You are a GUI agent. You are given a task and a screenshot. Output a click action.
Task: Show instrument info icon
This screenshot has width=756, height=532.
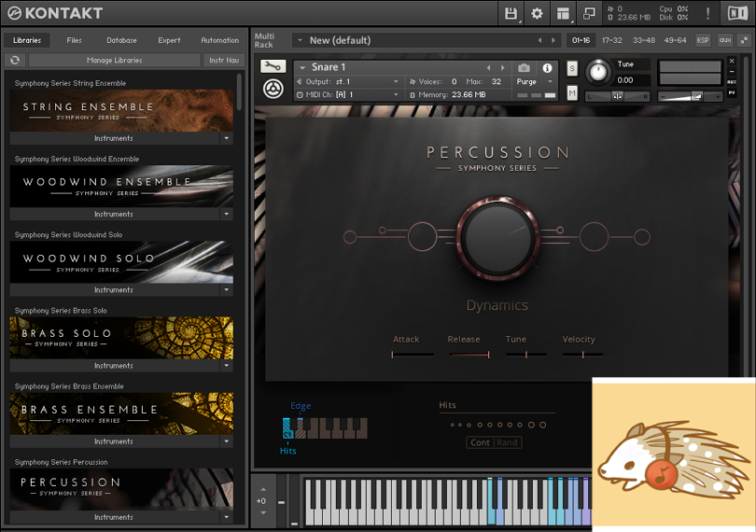547,68
